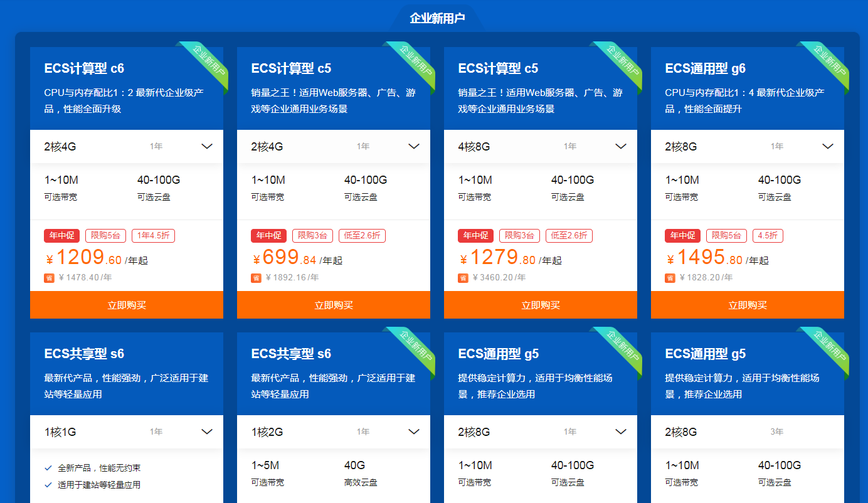Click the ECS计算型 c6 card title
Screen dimensions: 868x503
84,68
